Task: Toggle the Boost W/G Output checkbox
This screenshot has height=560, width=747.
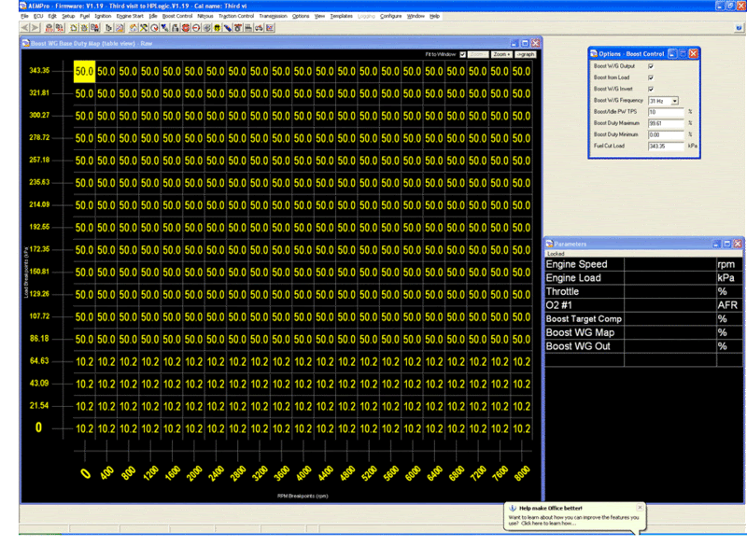Action: point(651,66)
